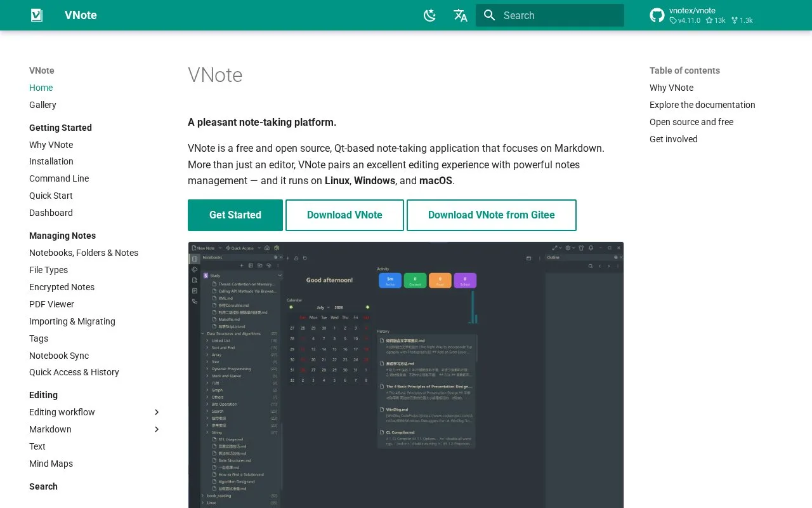Focus the Search input field
Image resolution: width=812 pixels, height=508 pixels.
pyautogui.click(x=550, y=15)
